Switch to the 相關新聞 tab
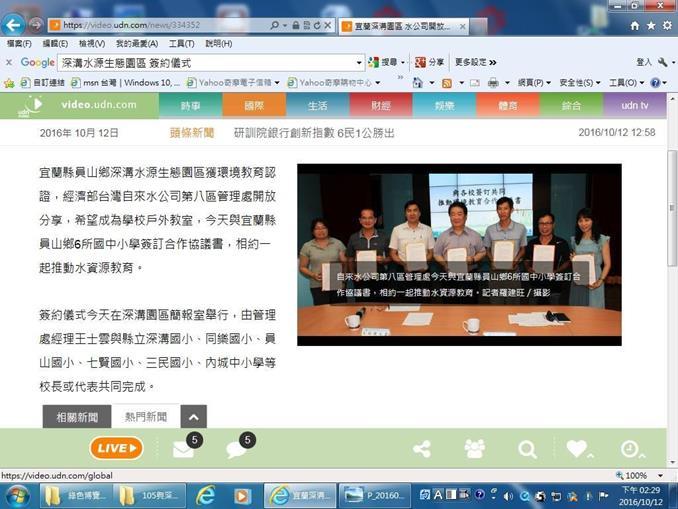The width and height of the screenshot is (678, 509). tap(77, 417)
